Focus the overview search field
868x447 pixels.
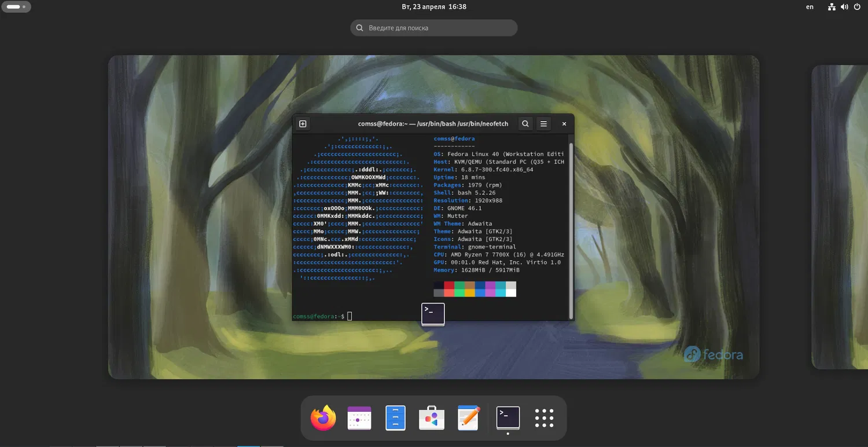tap(434, 28)
